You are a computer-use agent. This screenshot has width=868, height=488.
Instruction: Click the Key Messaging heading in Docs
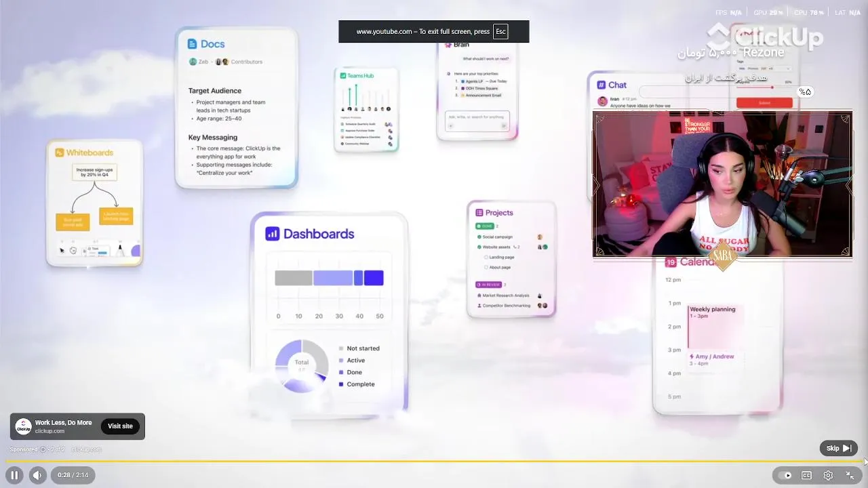(213, 138)
